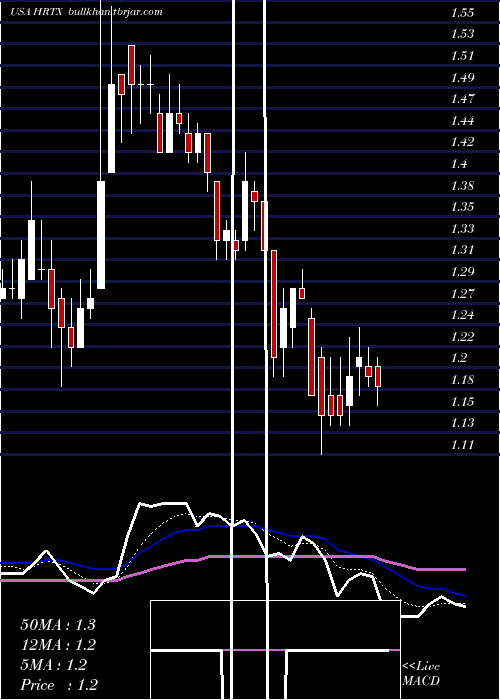
Task: Select the 1.55 price axis label
Action: [462, 12]
